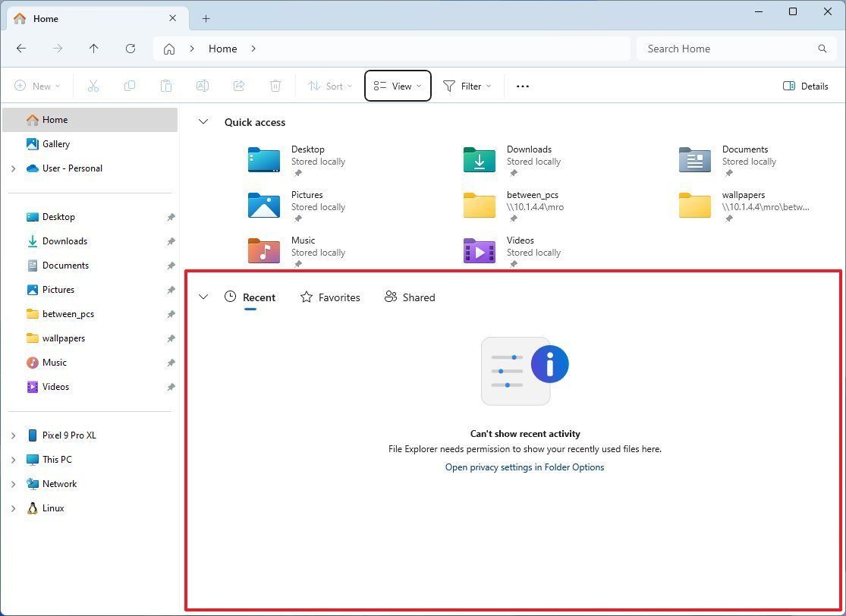
Task: Open privacy settings in Folder Options
Action: (524, 467)
